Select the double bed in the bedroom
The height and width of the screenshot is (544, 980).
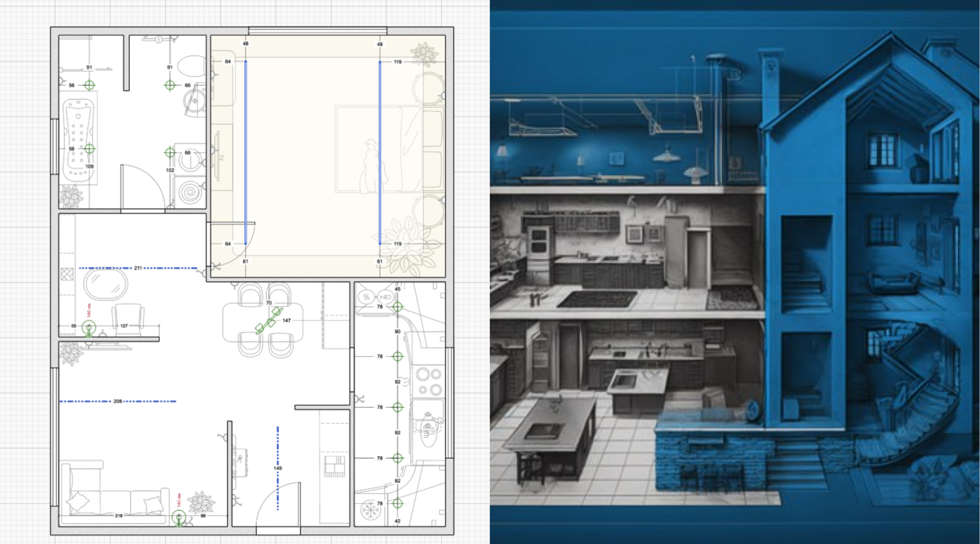pyautogui.click(x=388, y=149)
